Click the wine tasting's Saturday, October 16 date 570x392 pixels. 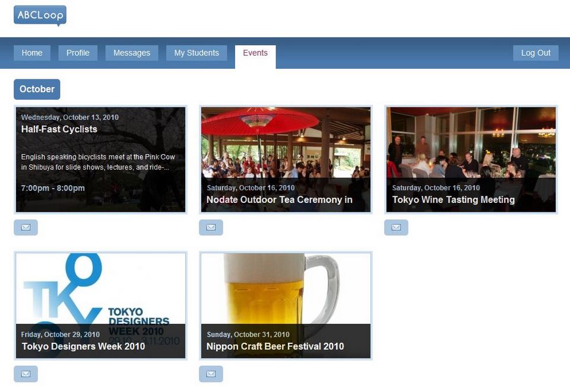pyautogui.click(x=436, y=187)
